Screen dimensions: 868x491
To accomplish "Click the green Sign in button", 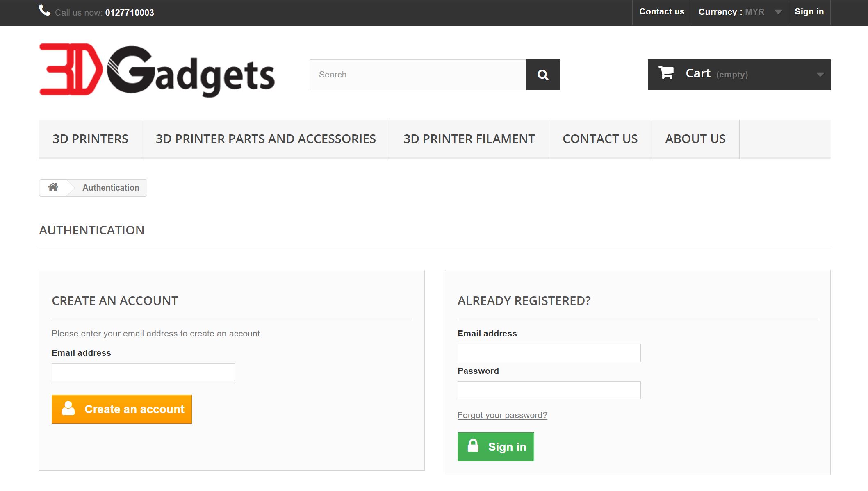I will click(x=496, y=447).
